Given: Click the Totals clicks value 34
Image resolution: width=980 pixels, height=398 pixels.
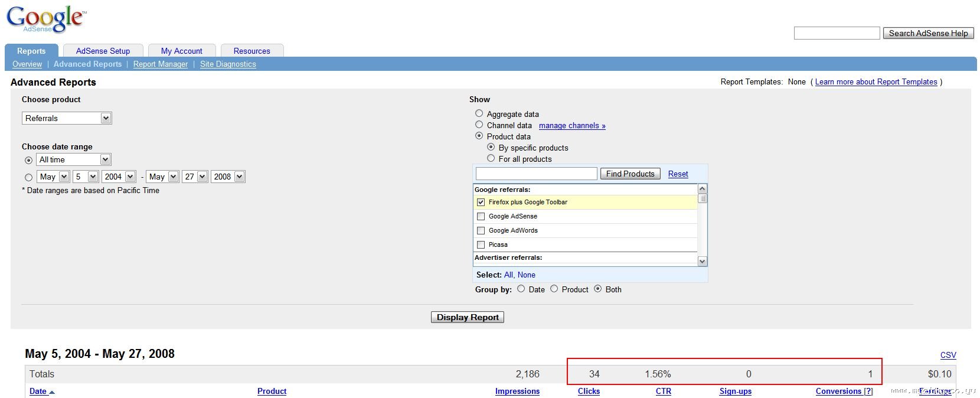Looking at the screenshot, I should tap(594, 374).
